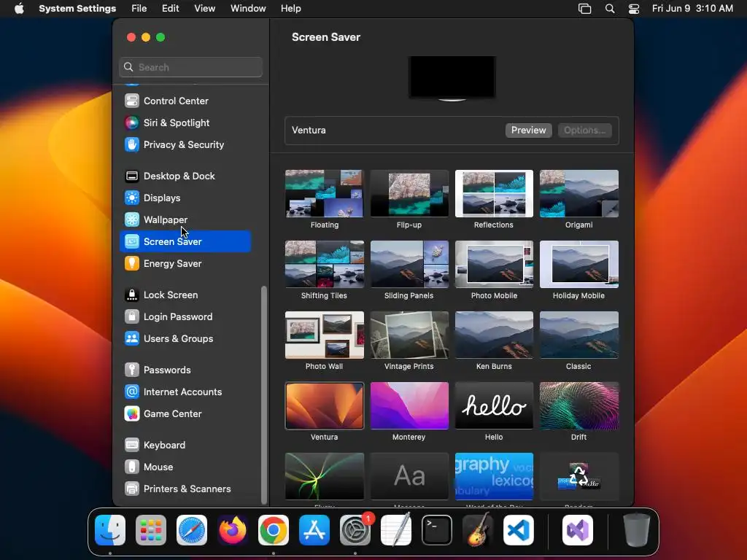Open App Store from the Dock

314,530
